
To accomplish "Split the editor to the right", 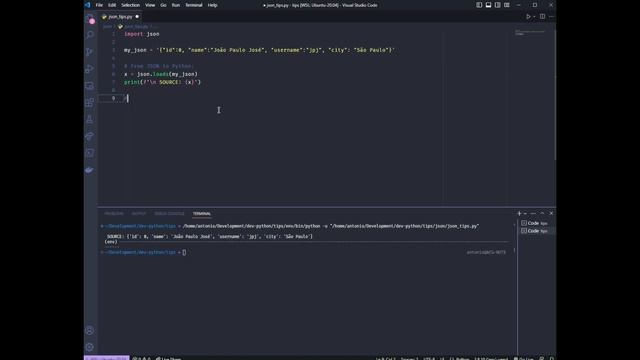I will click(542, 17).
